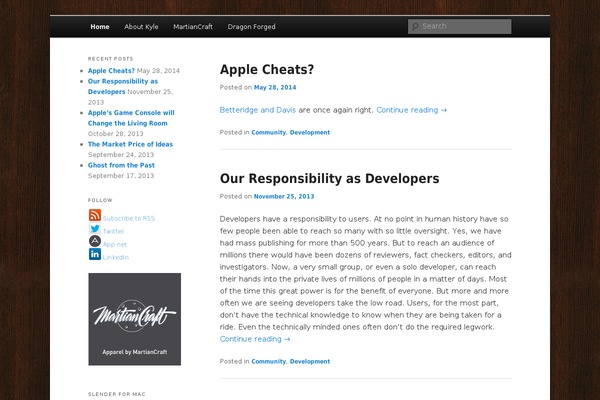Screen dimensions: 600x400
Task: Open 'Our Responsibility as Developers' main heading
Action: [329, 179]
